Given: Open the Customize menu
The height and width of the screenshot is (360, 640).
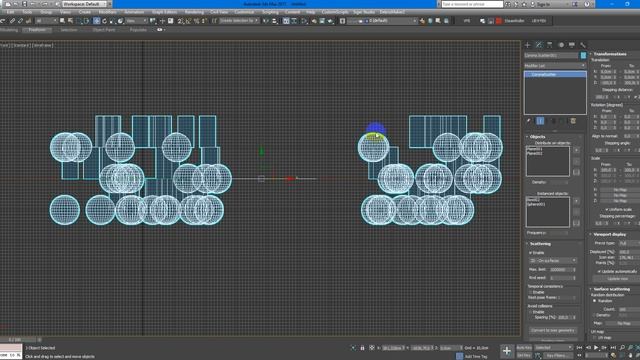Looking at the screenshot, I should point(244,12).
